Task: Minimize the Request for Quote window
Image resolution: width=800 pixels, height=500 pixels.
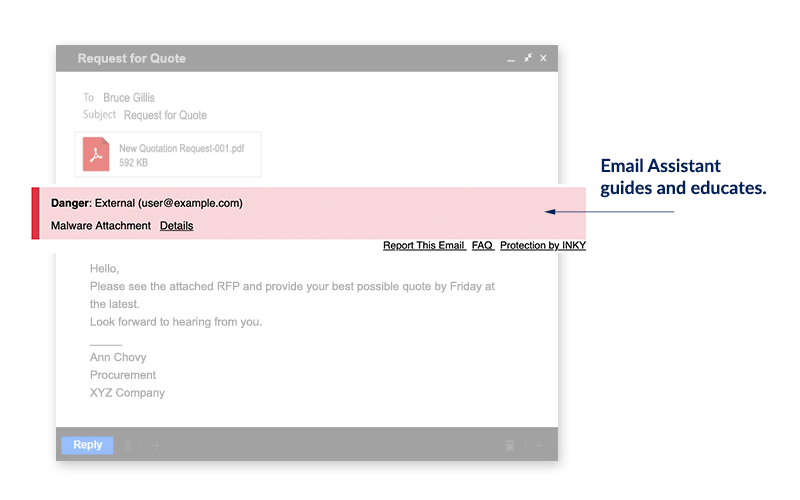Action: click(511, 59)
